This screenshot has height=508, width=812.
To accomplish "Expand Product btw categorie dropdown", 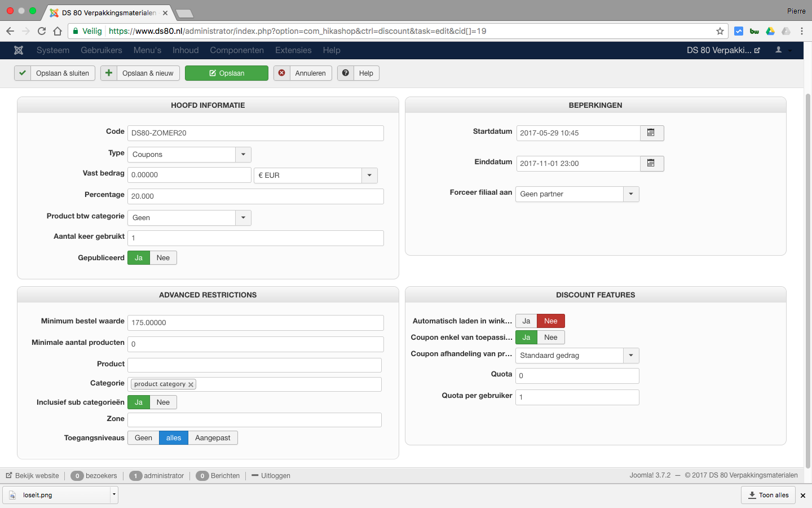I will tap(189, 218).
